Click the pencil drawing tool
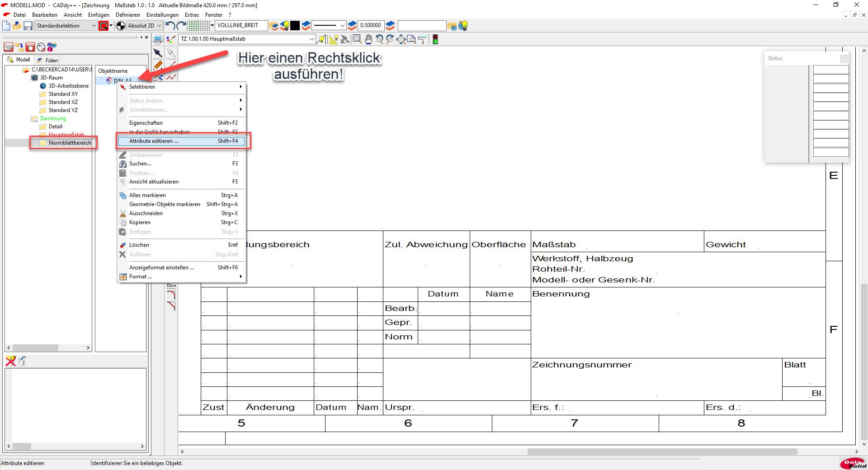The height and width of the screenshot is (470, 868). click(x=157, y=65)
